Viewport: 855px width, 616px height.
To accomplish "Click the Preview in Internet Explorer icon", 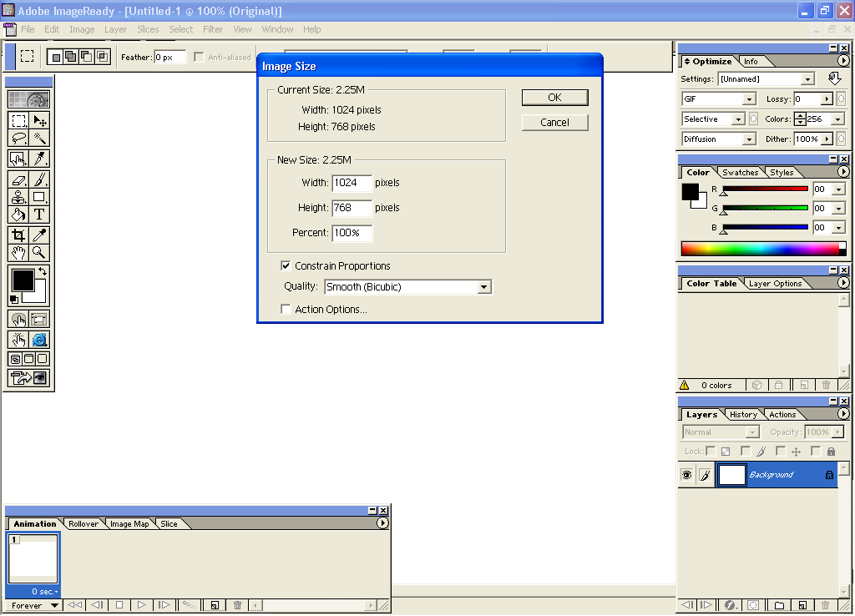I will [x=39, y=340].
